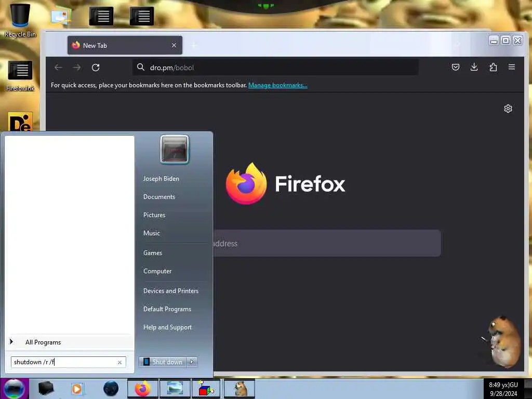Open the media player taskbar icon

[x=77, y=389]
